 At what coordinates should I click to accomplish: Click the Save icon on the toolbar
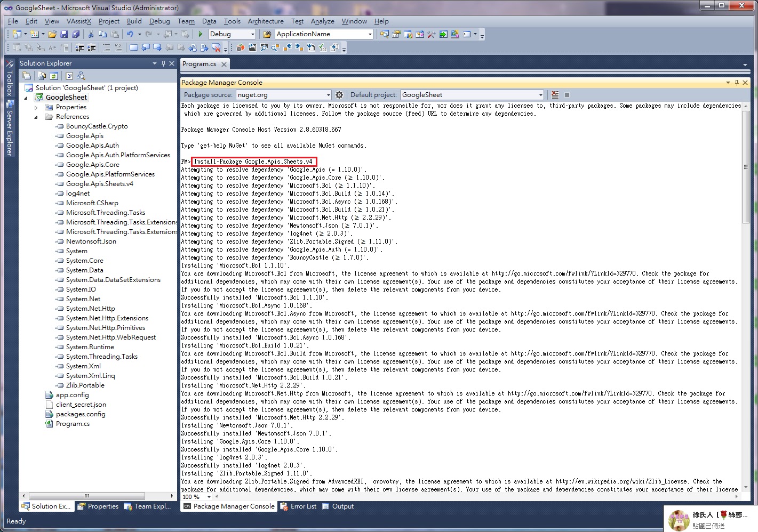point(64,34)
